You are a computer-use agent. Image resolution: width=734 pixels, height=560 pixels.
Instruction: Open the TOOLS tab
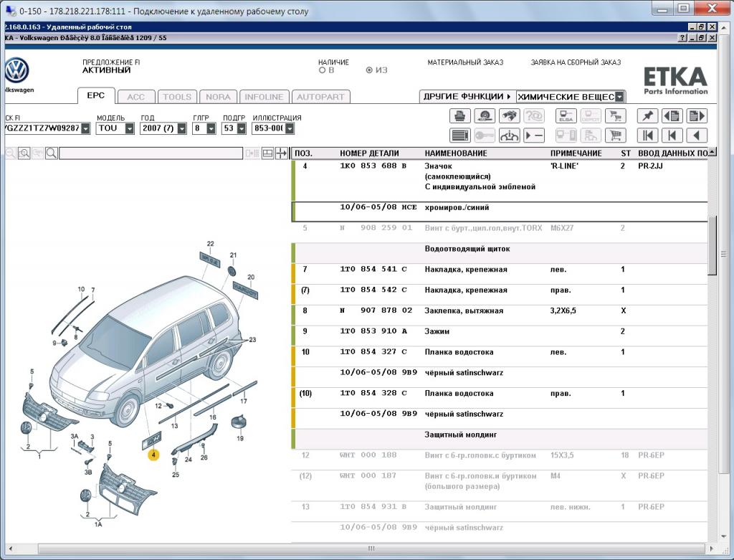click(x=177, y=97)
